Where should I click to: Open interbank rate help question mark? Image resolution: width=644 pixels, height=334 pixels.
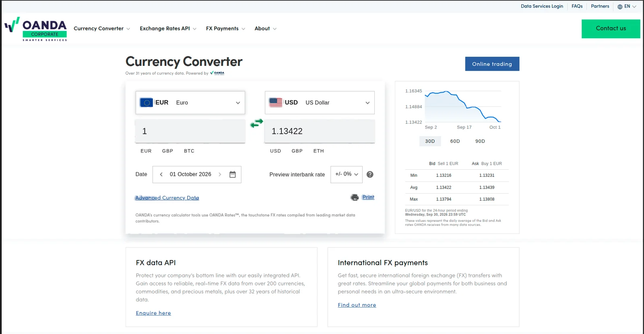(x=370, y=174)
